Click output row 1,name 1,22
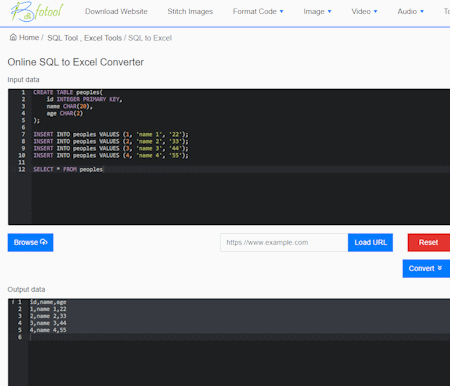The width and height of the screenshot is (450, 386). [48, 309]
